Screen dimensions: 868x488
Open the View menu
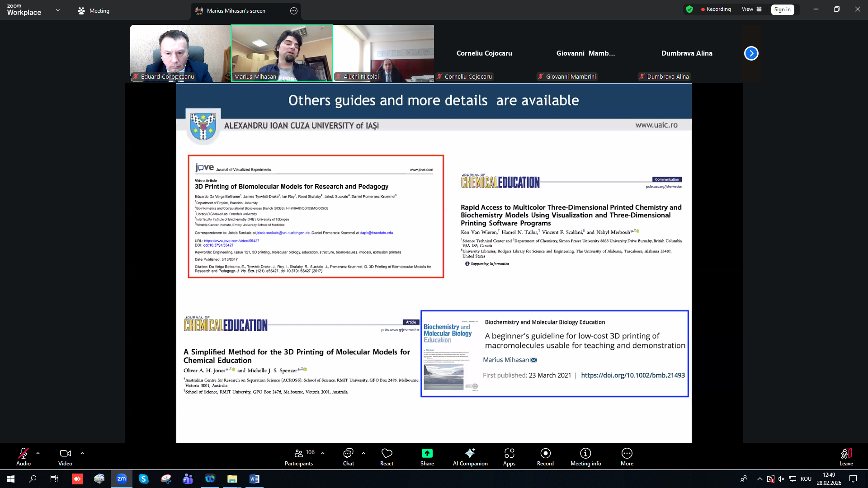751,9
